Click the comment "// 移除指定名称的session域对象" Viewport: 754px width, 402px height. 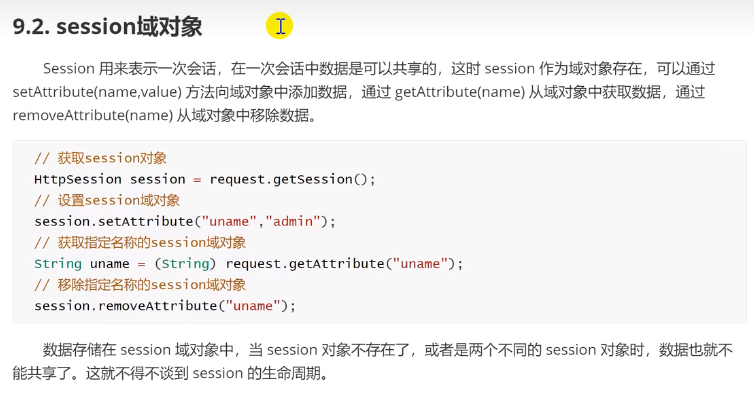click(x=140, y=285)
